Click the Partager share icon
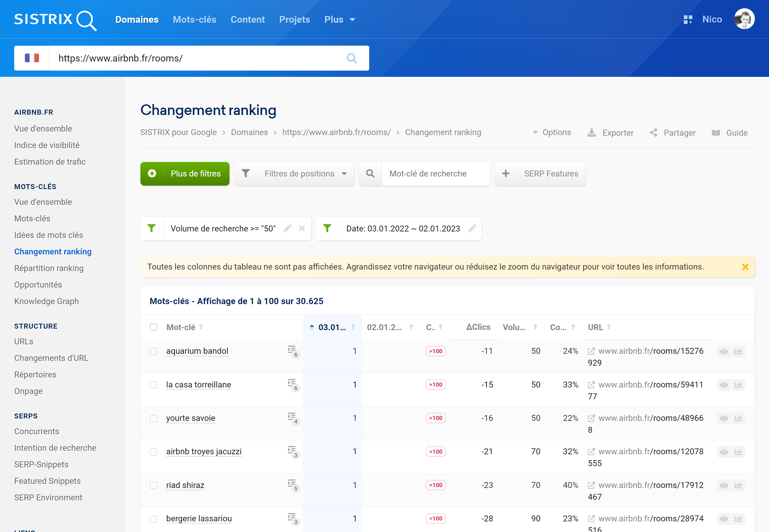The height and width of the screenshot is (532, 769). pos(654,133)
